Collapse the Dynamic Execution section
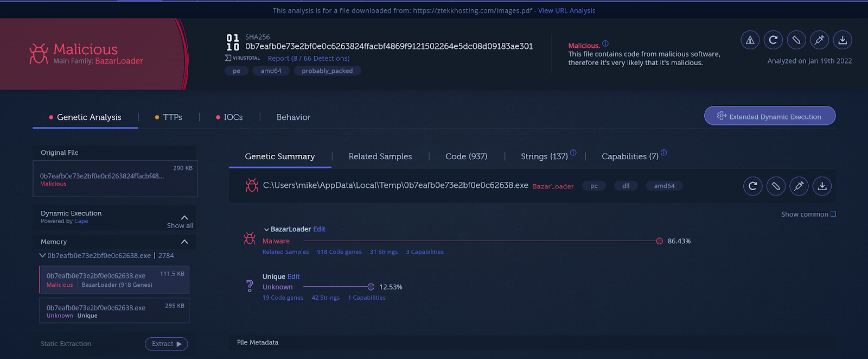The width and height of the screenshot is (868, 359). (x=184, y=217)
